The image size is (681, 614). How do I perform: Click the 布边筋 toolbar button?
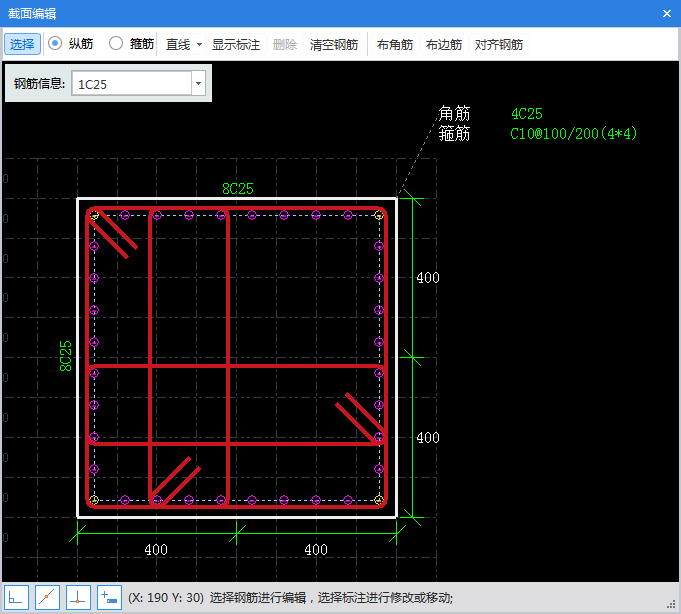click(443, 44)
